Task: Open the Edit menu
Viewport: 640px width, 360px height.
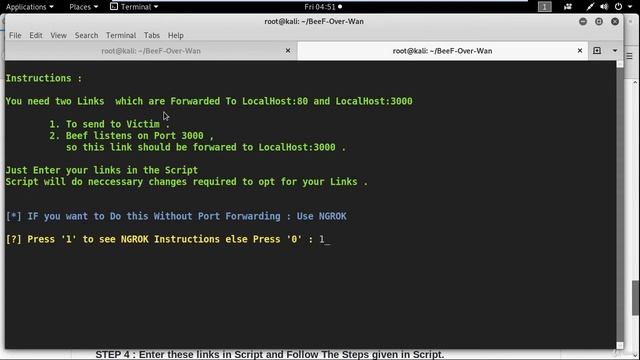Action: pos(36,36)
